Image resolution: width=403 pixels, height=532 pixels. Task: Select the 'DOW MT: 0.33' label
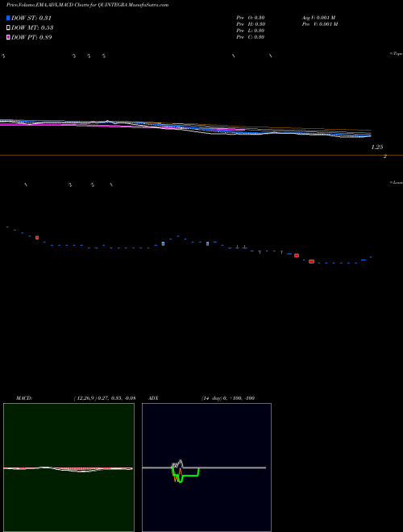pos(32,28)
